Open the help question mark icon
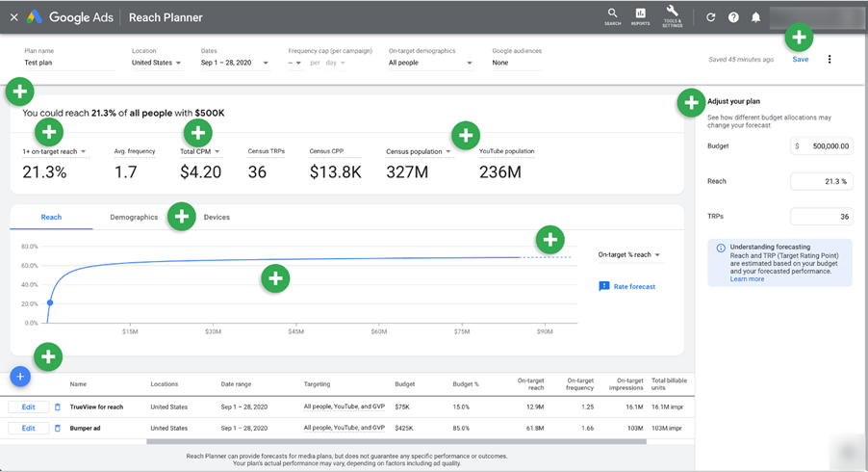The height and width of the screenshot is (472, 868). click(733, 17)
